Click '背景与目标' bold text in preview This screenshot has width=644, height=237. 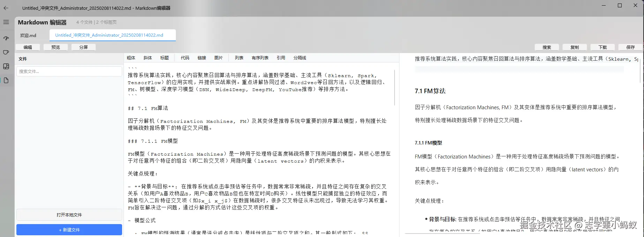coord(442,219)
